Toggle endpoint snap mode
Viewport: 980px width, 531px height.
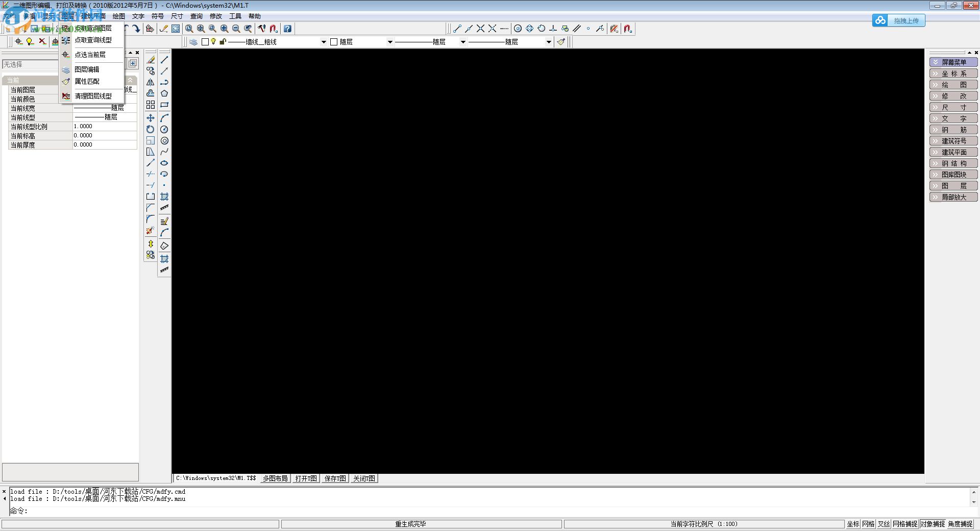(457, 29)
